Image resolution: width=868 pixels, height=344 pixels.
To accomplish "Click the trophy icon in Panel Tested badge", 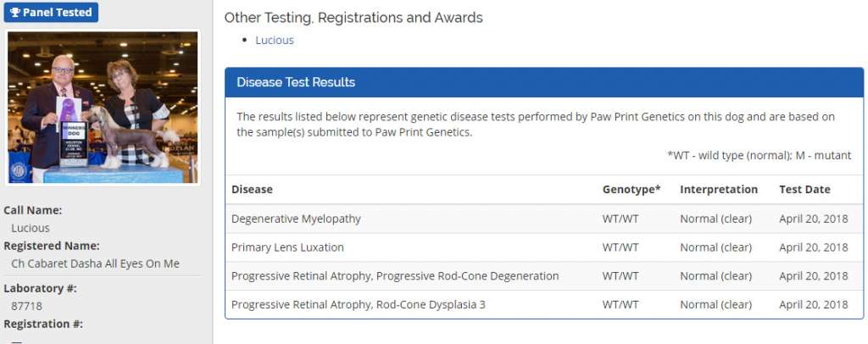I will coord(15,13).
